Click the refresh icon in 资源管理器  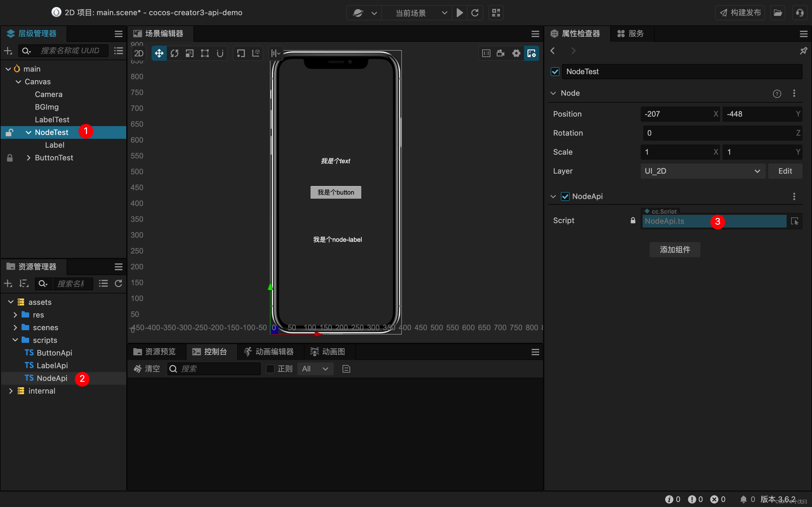pyautogui.click(x=119, y=283)
